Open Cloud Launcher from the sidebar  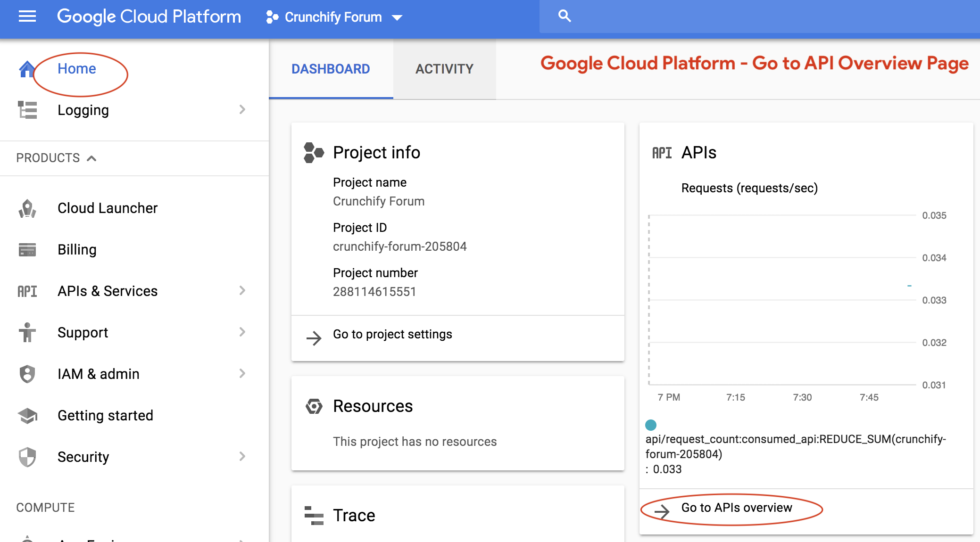[x=108, y=208]
